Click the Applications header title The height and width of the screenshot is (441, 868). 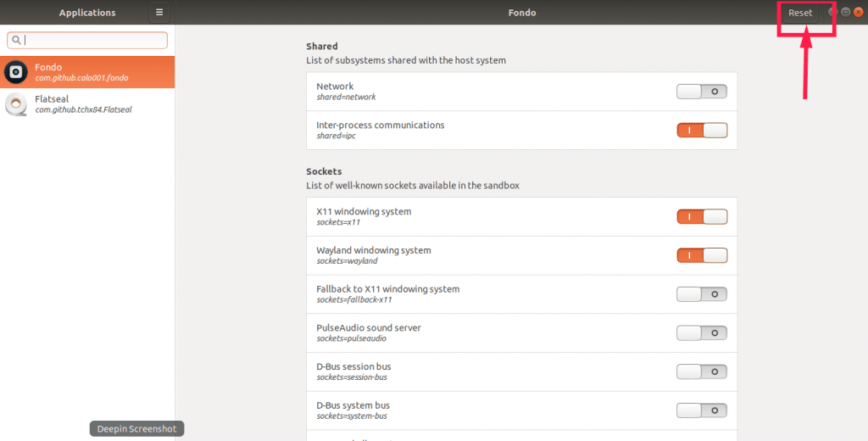87,12
